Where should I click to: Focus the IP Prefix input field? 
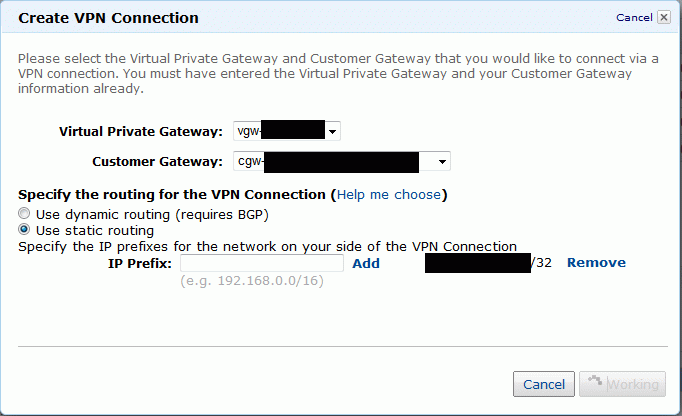tap(262, 263)
